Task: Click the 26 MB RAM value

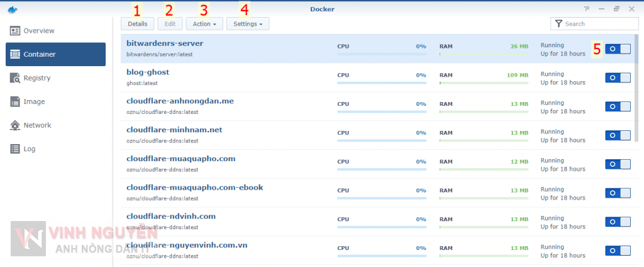Action: coord(519,47)
